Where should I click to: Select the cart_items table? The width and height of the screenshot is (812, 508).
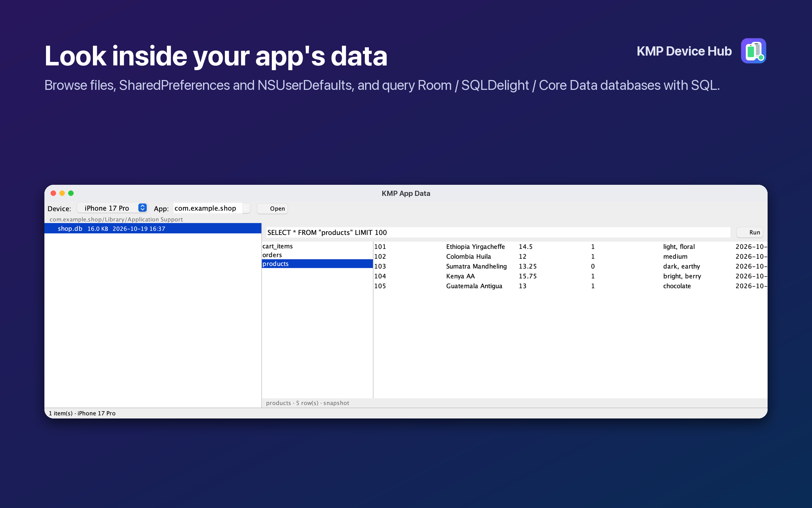(x=317, y=246)
